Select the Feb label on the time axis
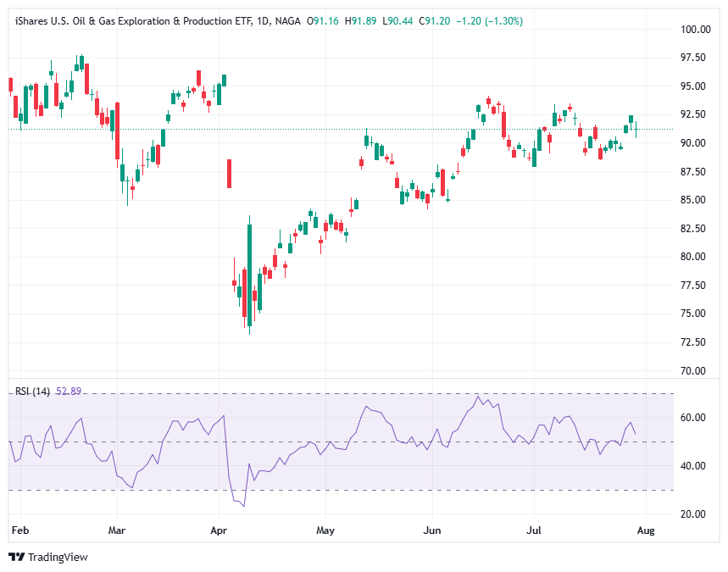Image resolution: width=728 pixels, height=572 pixels. [20, 530]
